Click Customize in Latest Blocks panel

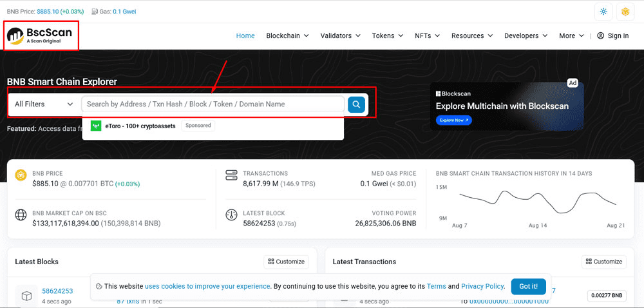point(286,262)
